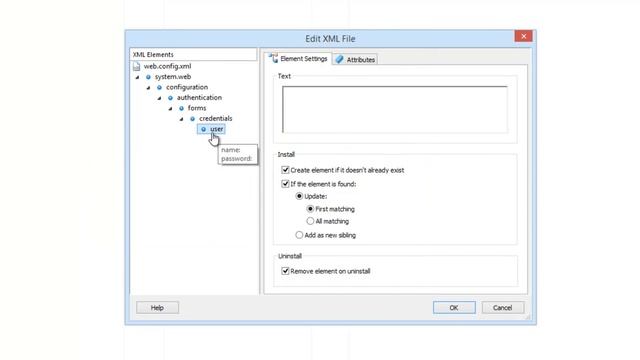
Task: Confirm with the OK button
Action: pos(454,308)
